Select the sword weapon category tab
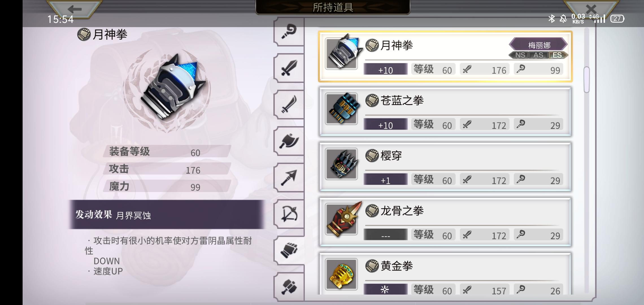This screenshot has width=644, height=305. click(289, 68)
